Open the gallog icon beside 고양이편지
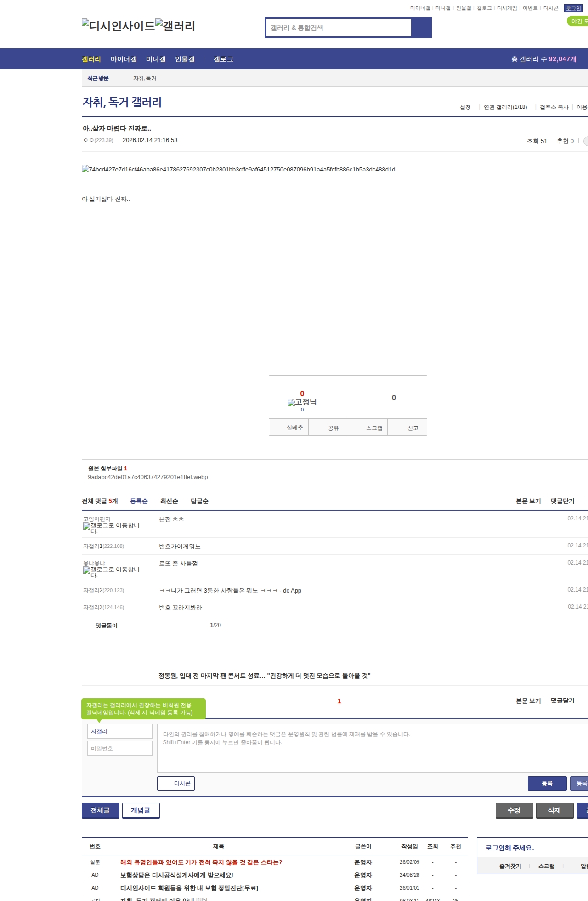Viewport: 588px width, 901px height. tap(87, 526)
